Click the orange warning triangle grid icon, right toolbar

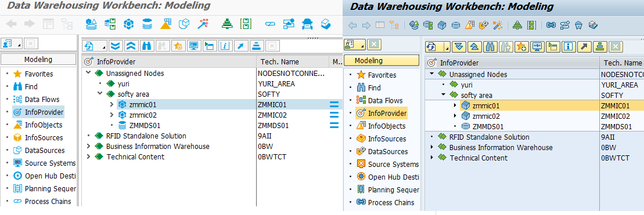469,25
